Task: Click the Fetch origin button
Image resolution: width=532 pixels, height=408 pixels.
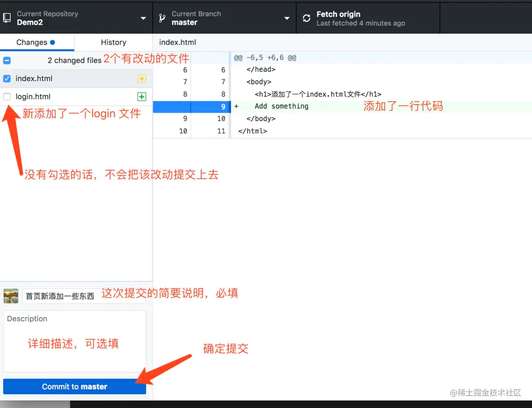Action: click(x=368, y=18)
